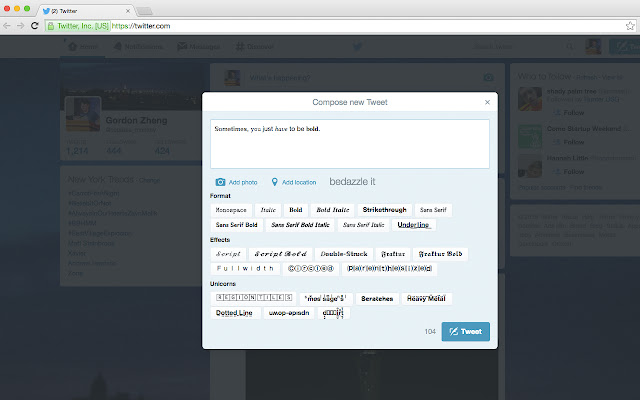
Task: Apply Bold format
Action: (296, 210)
